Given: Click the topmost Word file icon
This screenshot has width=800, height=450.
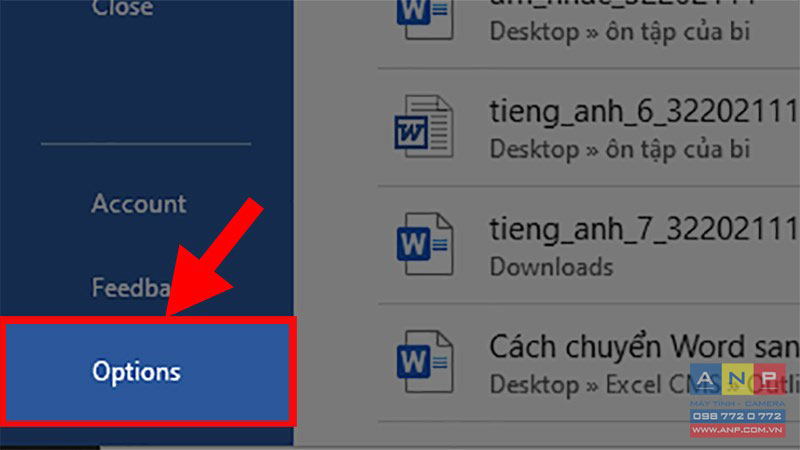Looking at the screenshot, I should 424,18.
